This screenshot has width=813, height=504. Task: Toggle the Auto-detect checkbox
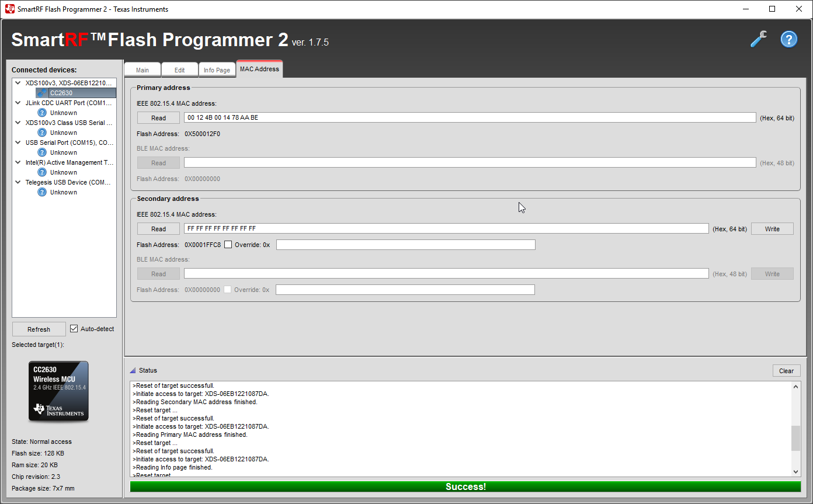[x=74, y=329]
